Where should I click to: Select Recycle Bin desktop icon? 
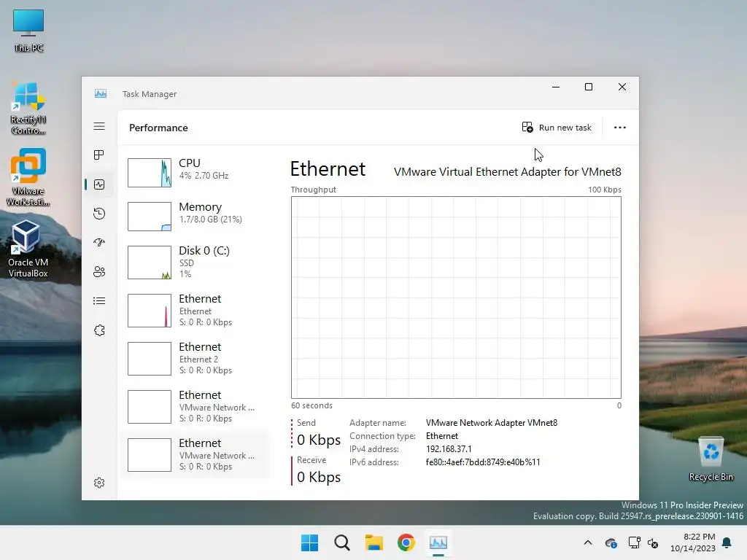tap(711, 459)
